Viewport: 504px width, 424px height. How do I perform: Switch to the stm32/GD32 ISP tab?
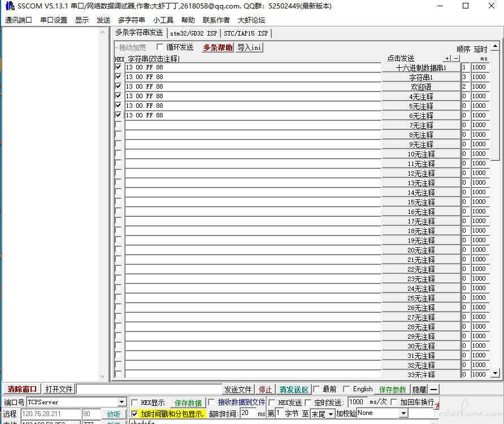(x=194, y=33)
